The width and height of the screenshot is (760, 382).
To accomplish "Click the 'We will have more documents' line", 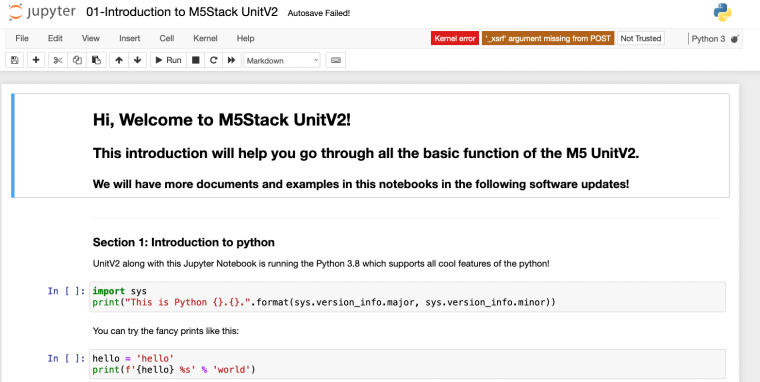I will pyautogui.click(x=361, y=184).
